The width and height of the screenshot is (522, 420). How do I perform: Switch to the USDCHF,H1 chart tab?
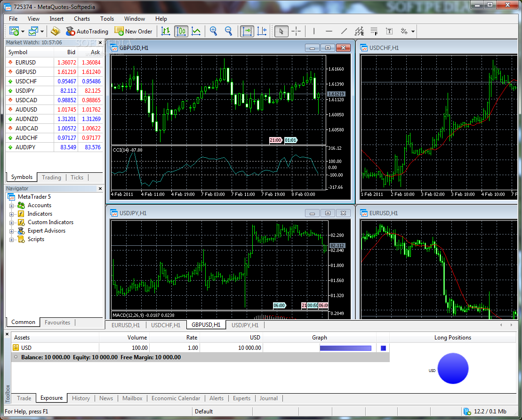[x=166, y=325]
